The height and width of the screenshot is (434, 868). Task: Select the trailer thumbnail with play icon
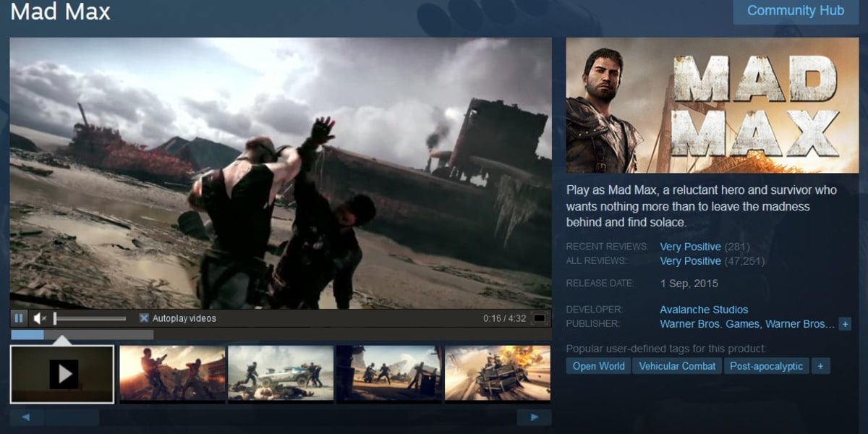[x=62, y=374]
